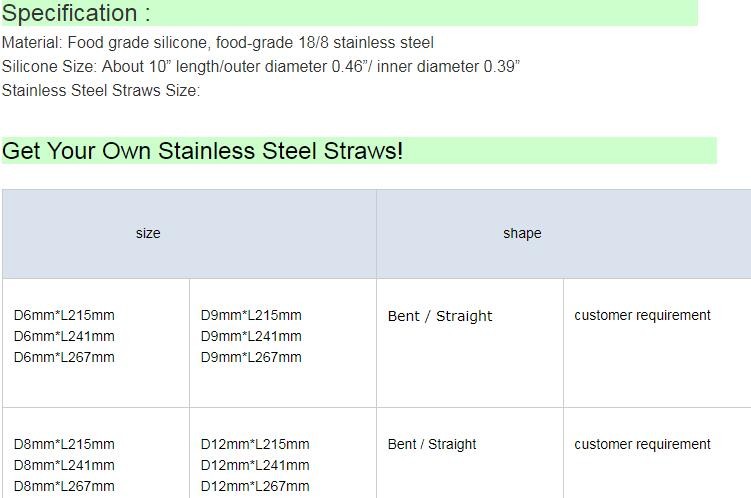
Task: Click "customer requirement" in the second row
Action: (x=642, y=444)
